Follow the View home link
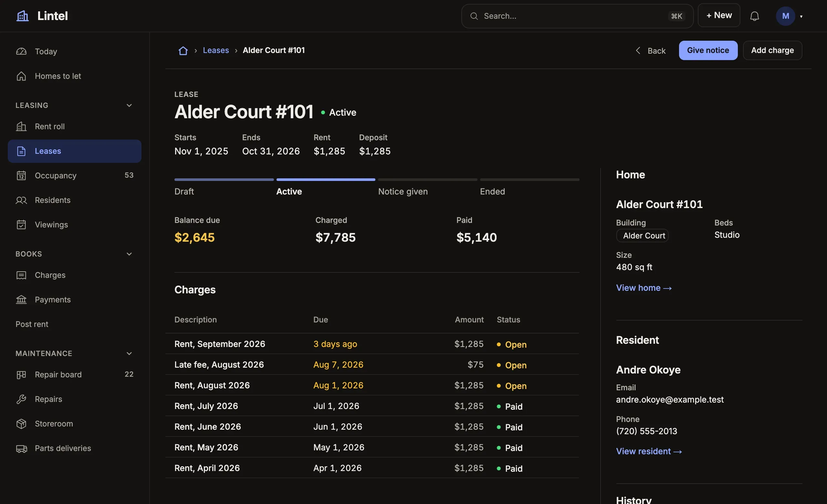827x504 pixels. pyautogui.click(x=644, y=288)
